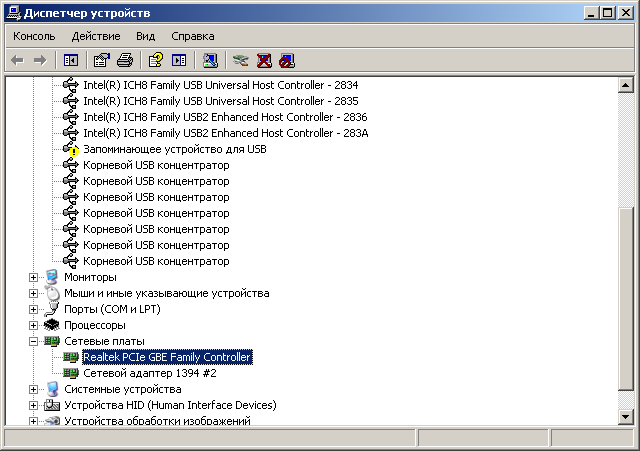The width and height of the screenshot is (640, 451).
Task: Select Intel ICH8 USB2 Enhanced Controller 283A
Action: point(226,133)
